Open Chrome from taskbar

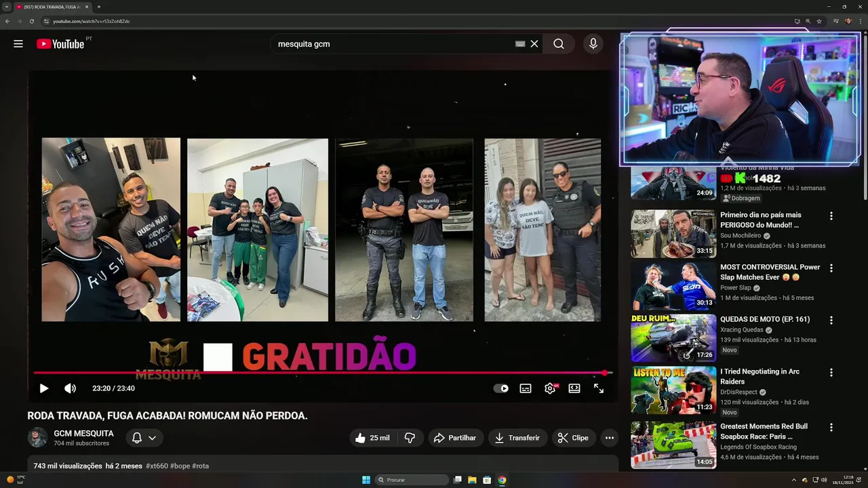502,480
